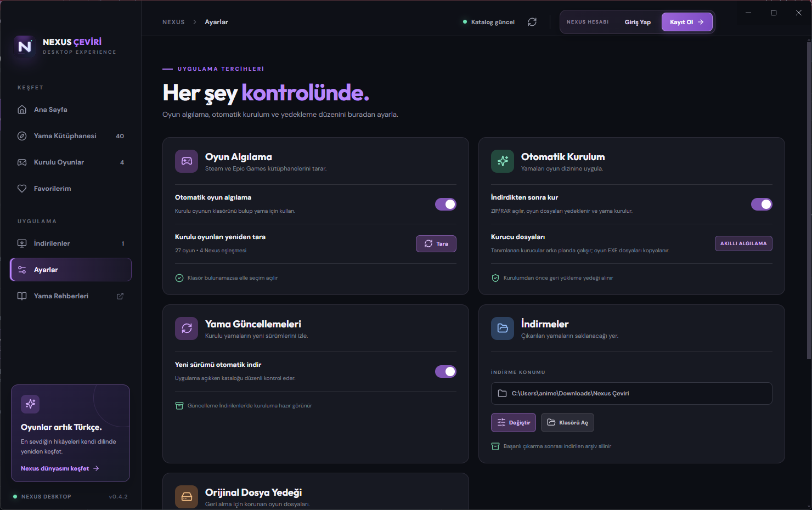The image size is (812, 510).
Task: Click the archive icon near Güncelleme İndirilenler'de
Action: [179, 406]
